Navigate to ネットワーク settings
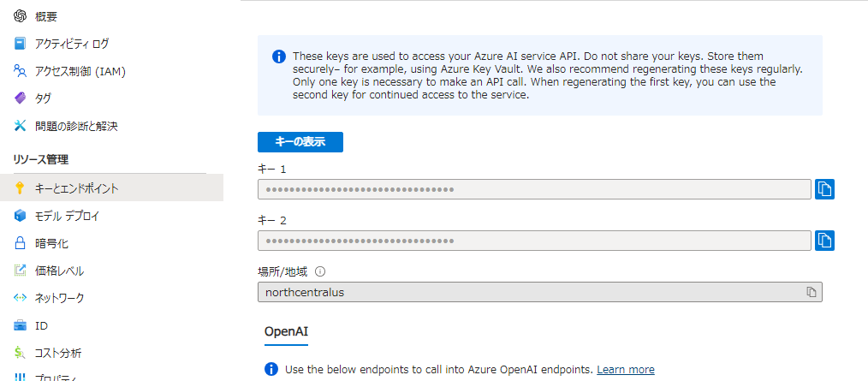 click(59, 298)
